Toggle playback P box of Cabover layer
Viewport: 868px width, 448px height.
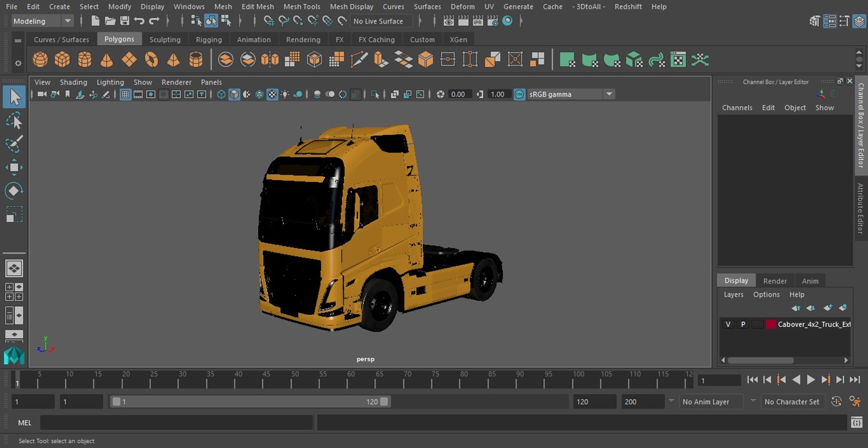click(x=743, y=324)
